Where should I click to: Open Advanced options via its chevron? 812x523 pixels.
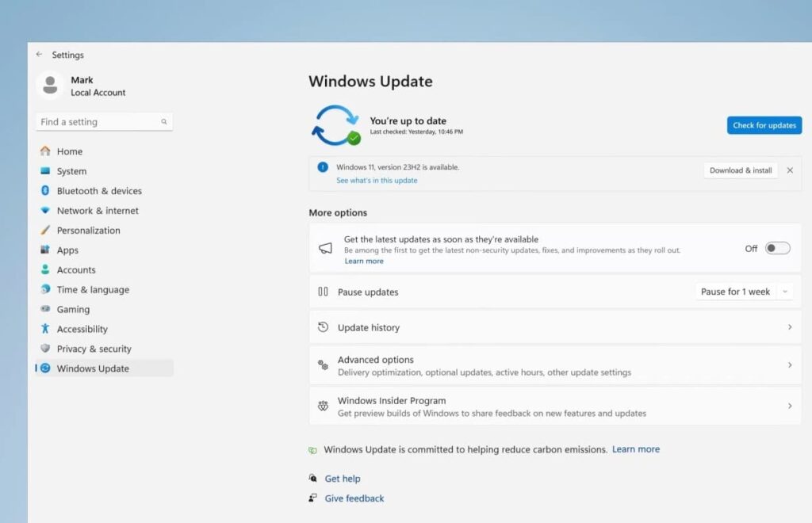point(790,365)
